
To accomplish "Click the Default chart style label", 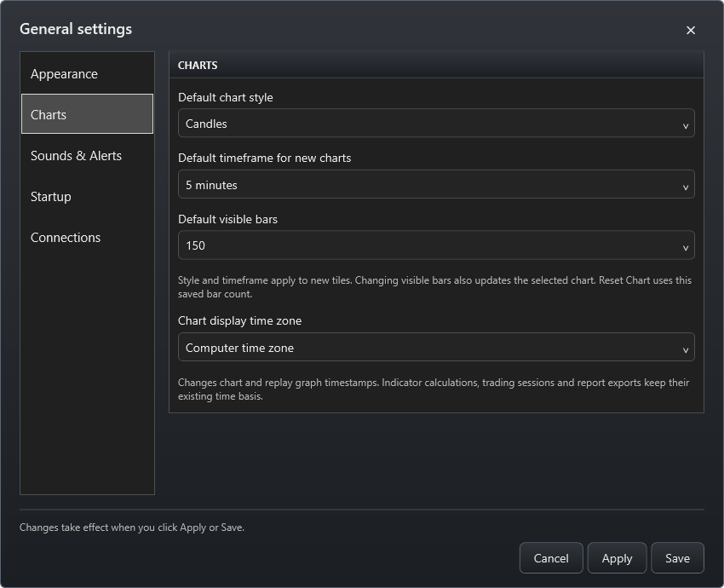I will 226,97.
